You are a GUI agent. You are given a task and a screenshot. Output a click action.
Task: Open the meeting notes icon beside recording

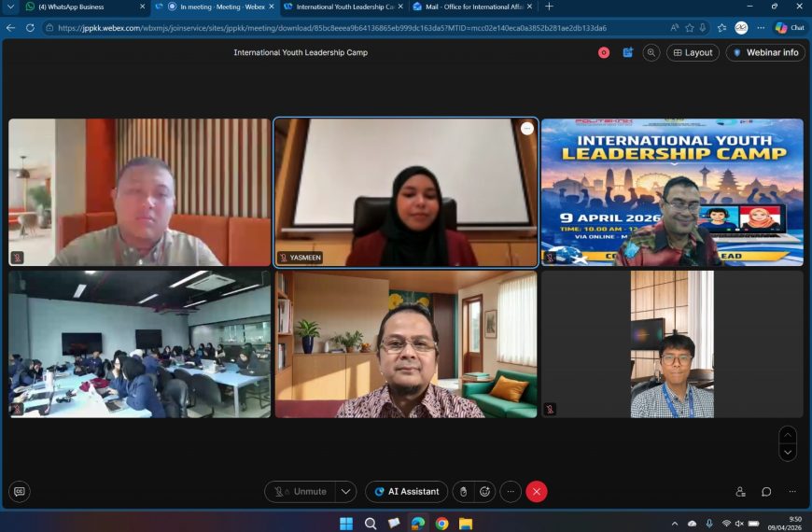tap(627, 52)
